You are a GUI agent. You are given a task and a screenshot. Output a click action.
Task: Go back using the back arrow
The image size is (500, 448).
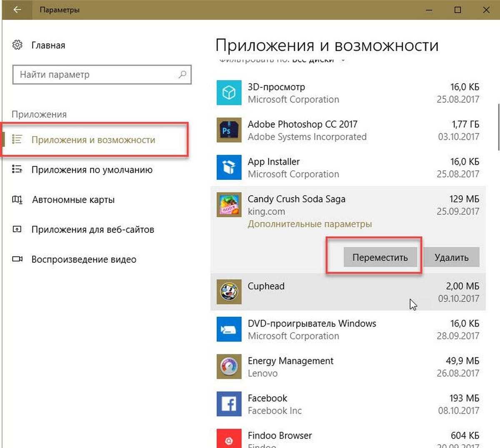coord(17,10)
